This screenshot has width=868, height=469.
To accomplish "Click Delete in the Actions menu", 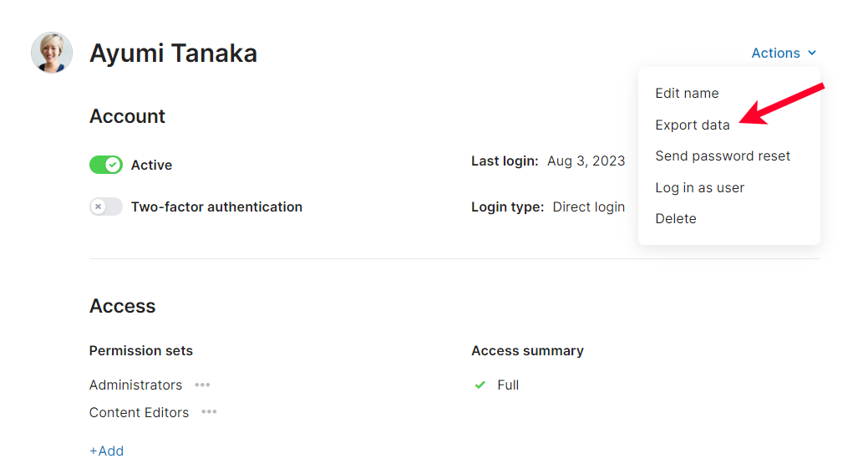I will point(675,218).
